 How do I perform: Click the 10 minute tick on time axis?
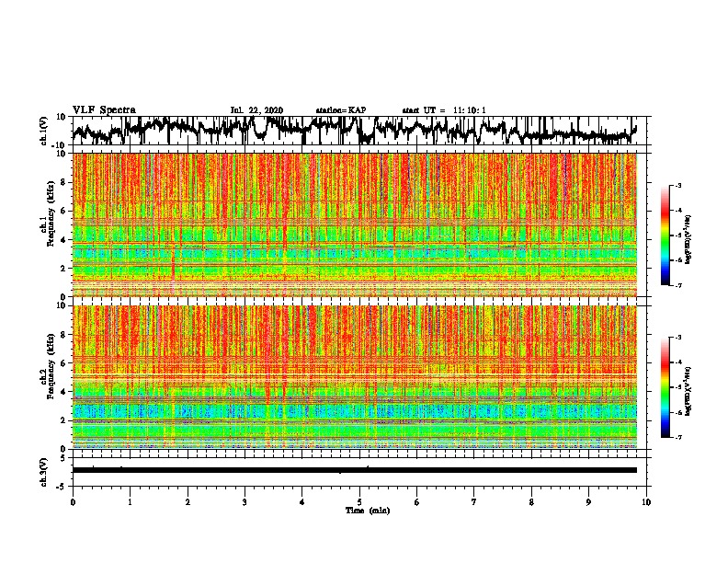pos(646,502)
